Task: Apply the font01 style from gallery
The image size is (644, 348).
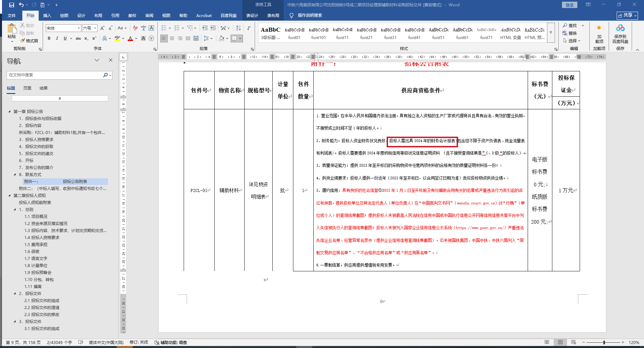Action: pos(294,33)
